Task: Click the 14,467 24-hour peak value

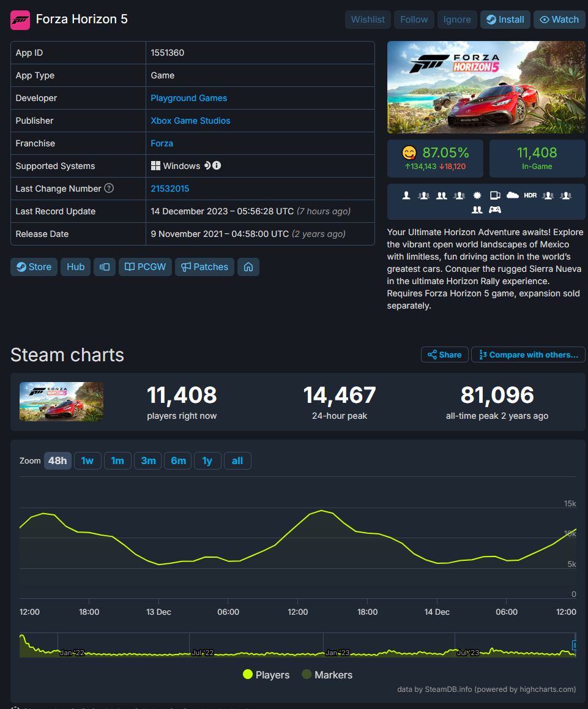Action: click(340, 395)
